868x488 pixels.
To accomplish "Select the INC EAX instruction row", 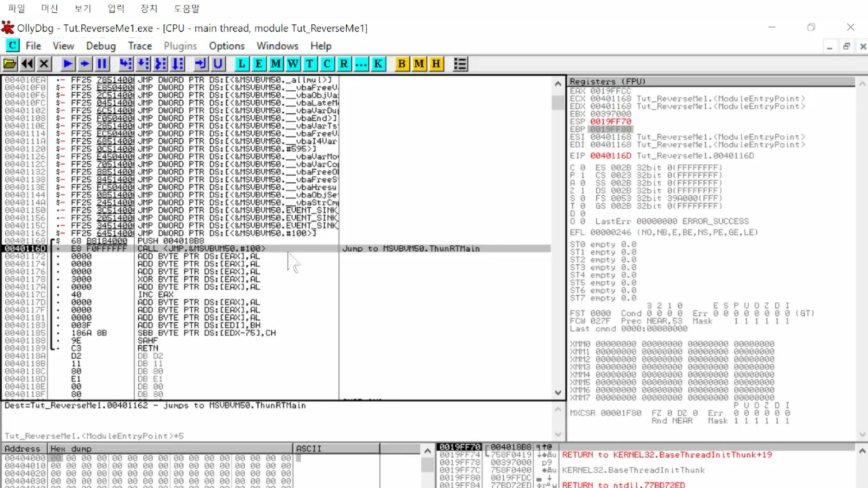I will click(x=276, y=295).
